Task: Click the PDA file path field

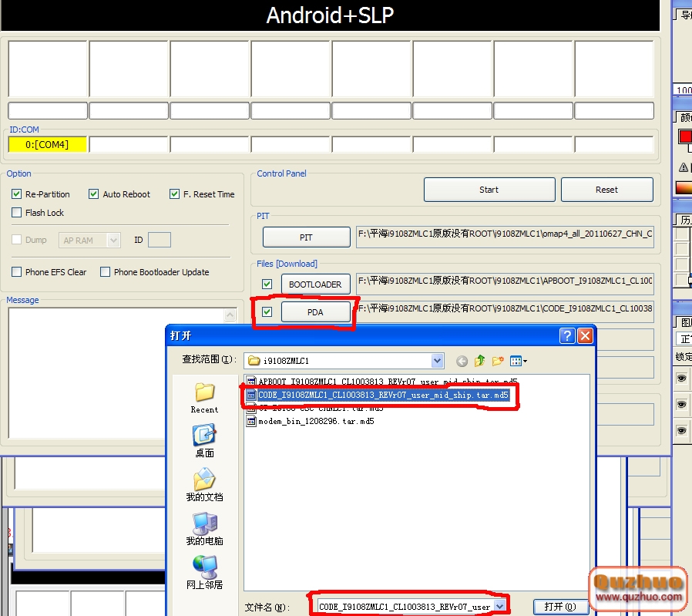Action: (x=505, y=311)
